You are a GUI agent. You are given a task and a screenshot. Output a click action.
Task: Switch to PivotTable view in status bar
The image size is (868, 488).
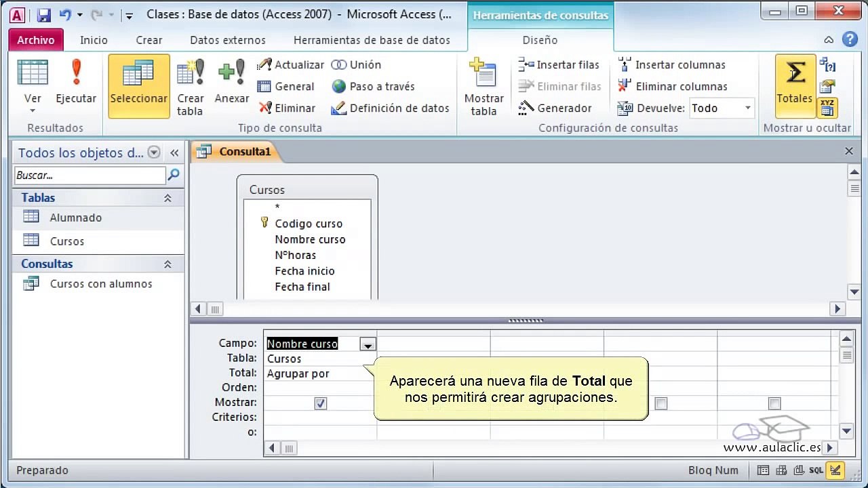click(781, 470)
